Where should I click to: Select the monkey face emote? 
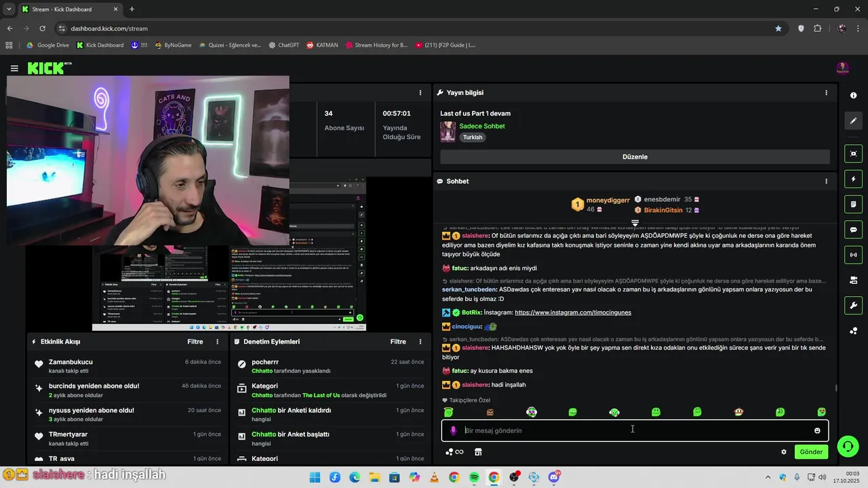click(x=738, y=412)
